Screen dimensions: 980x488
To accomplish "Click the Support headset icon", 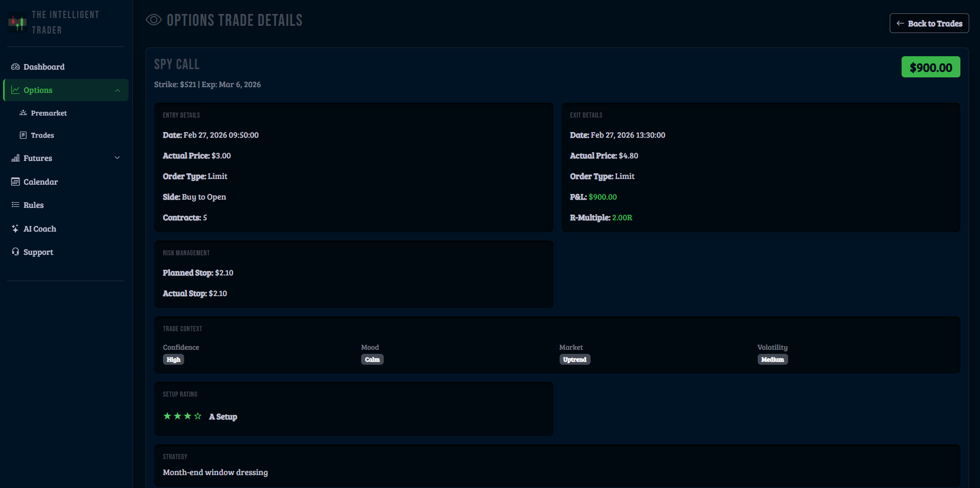I will click(x=15, y=252).
